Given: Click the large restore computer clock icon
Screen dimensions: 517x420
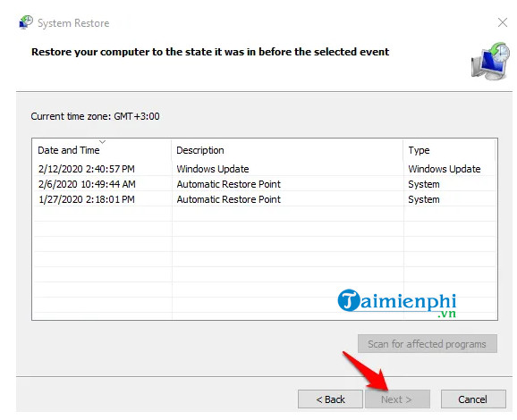Looking at the screenshot, I should 490,61.
